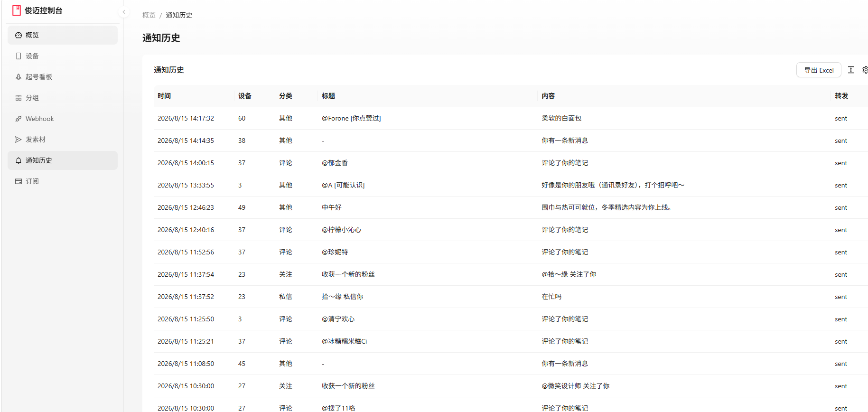Click the 导出 Excel button
The height and width of the screenshot is (412, 868).
coord(819,70)
